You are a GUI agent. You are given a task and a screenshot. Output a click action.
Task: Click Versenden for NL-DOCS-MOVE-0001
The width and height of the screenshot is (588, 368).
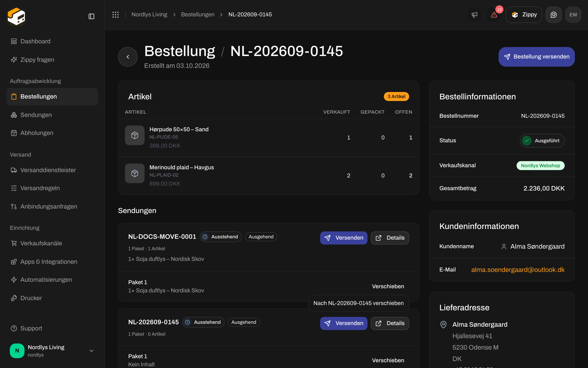coord(344,238)
